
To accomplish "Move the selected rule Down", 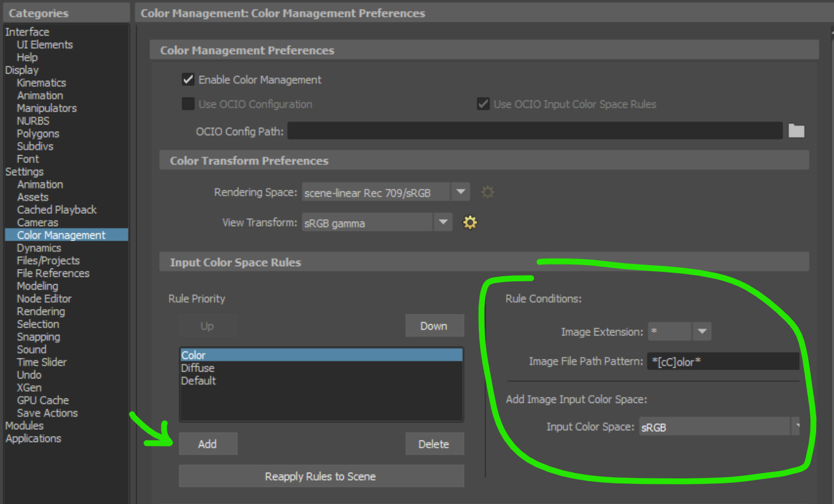I will pyautogui.click(x=434, y=325).
